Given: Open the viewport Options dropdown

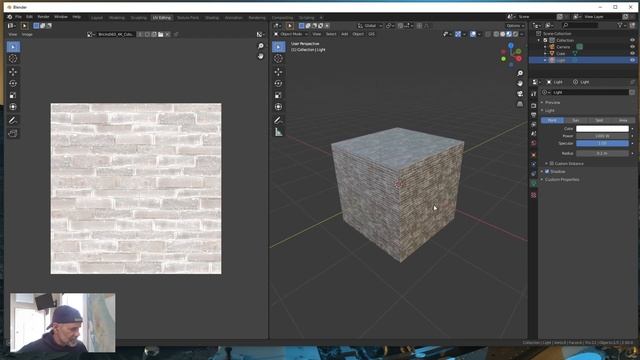Looking at the screenshot, I should click(x=515, y=26).
